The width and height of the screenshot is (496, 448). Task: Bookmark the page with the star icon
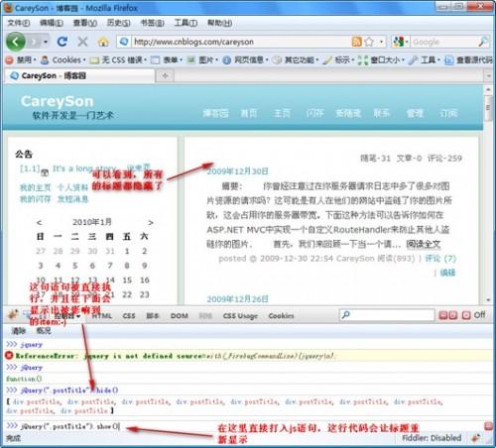click(369, 42)
